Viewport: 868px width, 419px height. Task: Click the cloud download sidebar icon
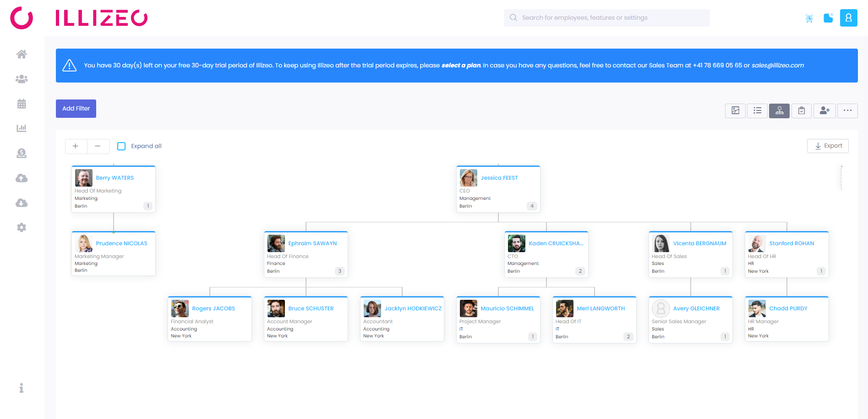22,203
